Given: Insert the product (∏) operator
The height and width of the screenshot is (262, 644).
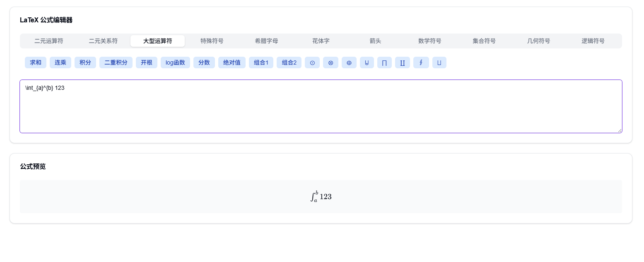Looking at the screenshot, I should [384, 62].
